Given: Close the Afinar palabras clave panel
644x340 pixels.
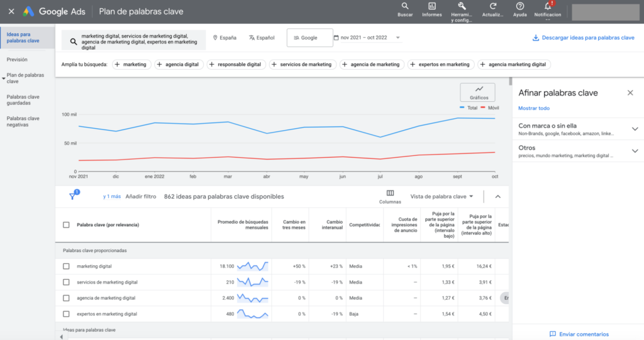Looking at the screenshot, I should pyautogui.click(x=630, y=93).
